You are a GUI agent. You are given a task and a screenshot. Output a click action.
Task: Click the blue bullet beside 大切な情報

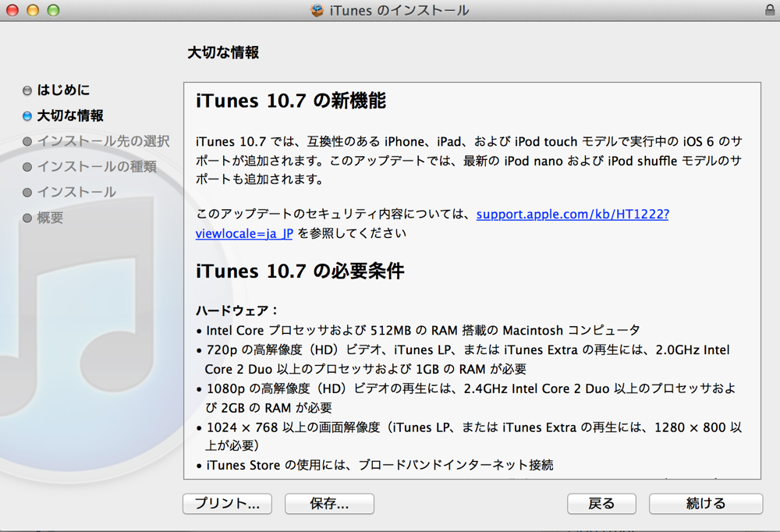click(27, 116)
